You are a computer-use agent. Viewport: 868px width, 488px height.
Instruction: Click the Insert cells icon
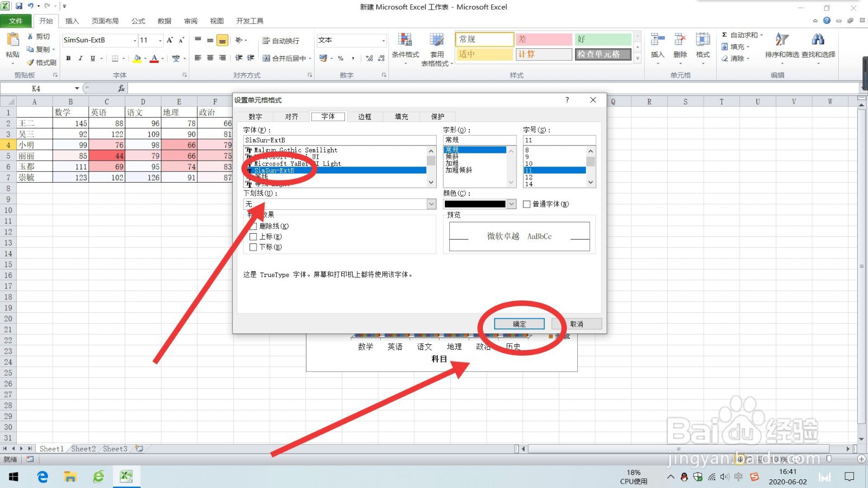(658, 40)
